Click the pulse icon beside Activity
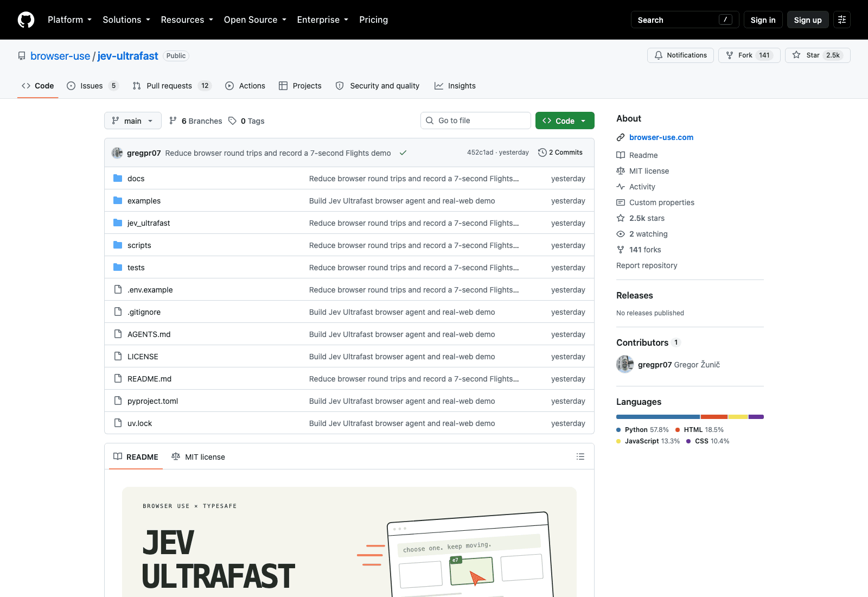 (621, 187)
